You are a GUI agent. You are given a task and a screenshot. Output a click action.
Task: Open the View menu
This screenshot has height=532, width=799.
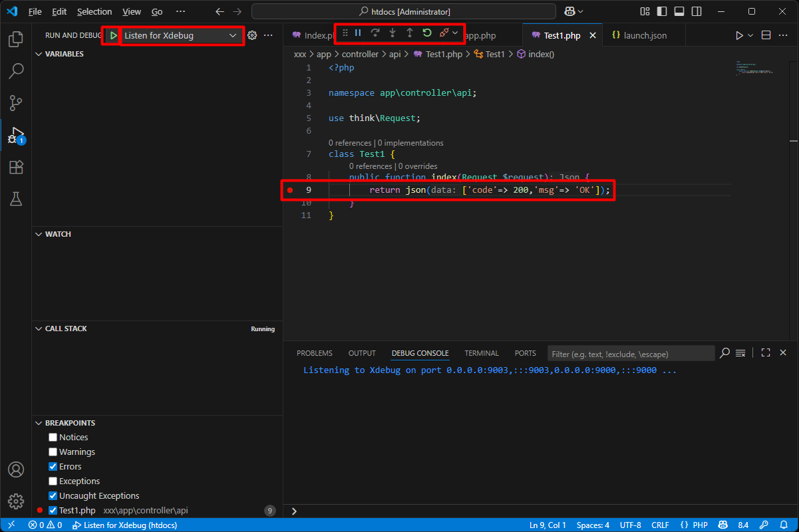point(132,11)
